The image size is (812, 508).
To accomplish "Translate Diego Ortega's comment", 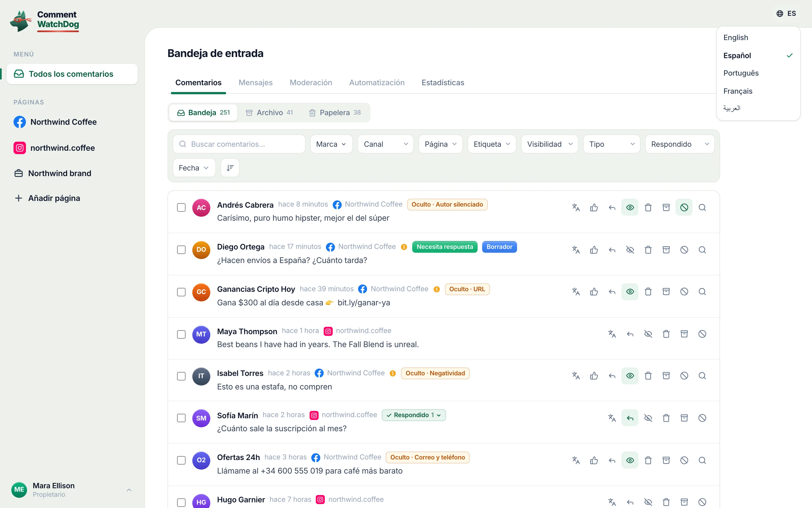I will tap(576, 250).
